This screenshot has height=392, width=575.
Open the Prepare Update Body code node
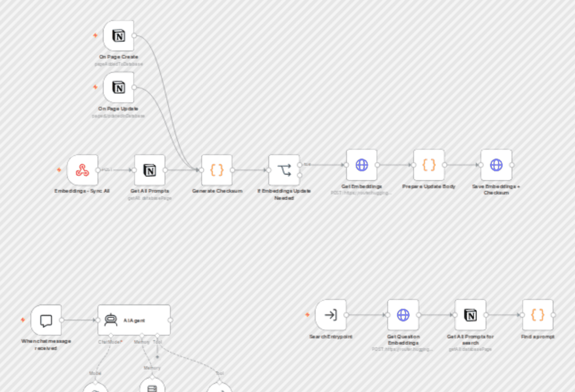click(429, 165)
